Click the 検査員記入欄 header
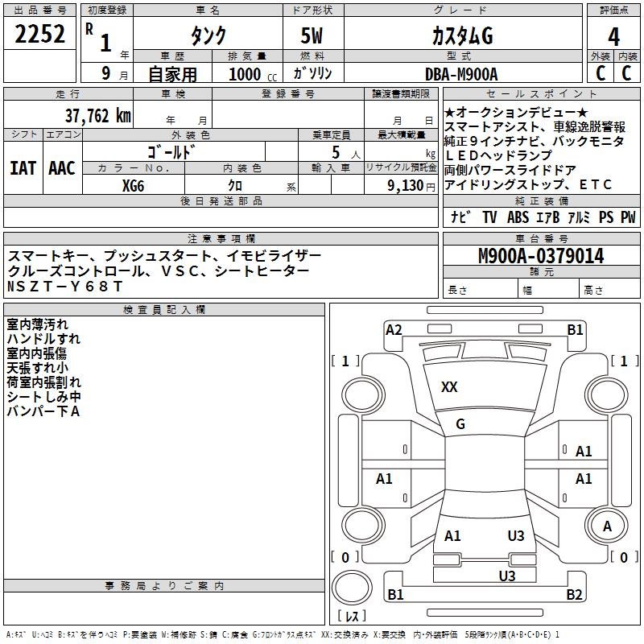Viewport: 644px width, 644px height. [164, 310]
